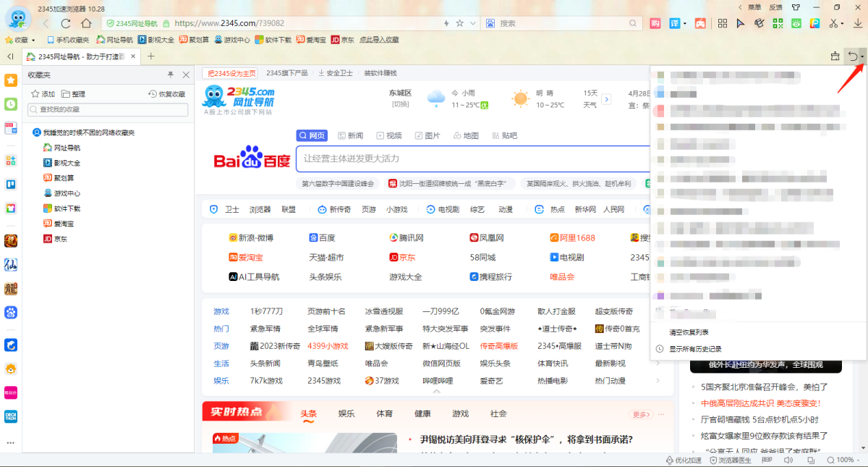This screenshot has width=868, height=467.
Task: Open the screenshot scissors dropdown arrow
Action: [x=841, y=23]
